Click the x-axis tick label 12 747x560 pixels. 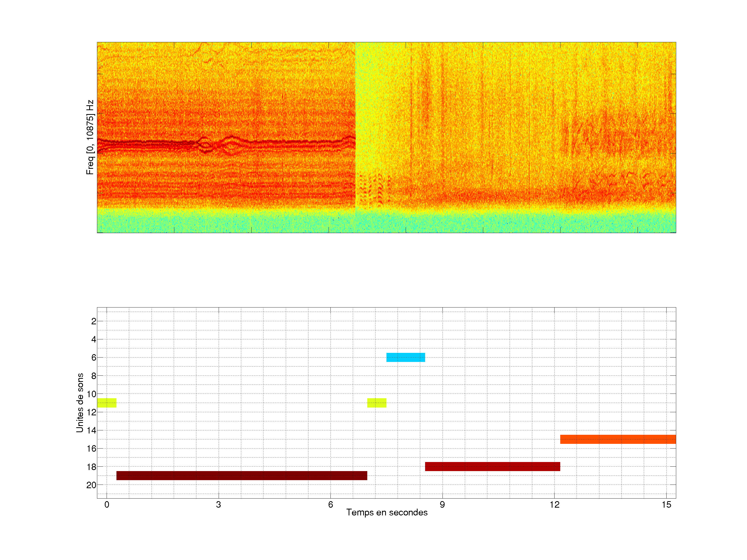click(554, 505)
